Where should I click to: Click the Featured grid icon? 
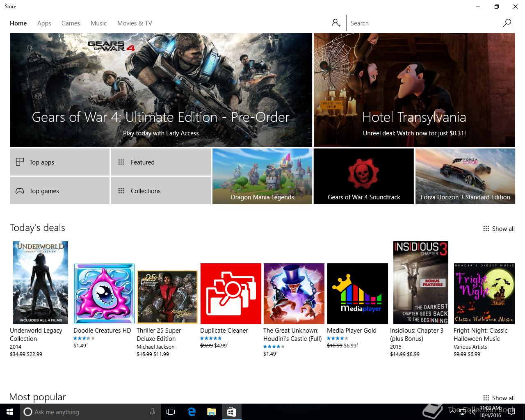(x=121, y=162)
